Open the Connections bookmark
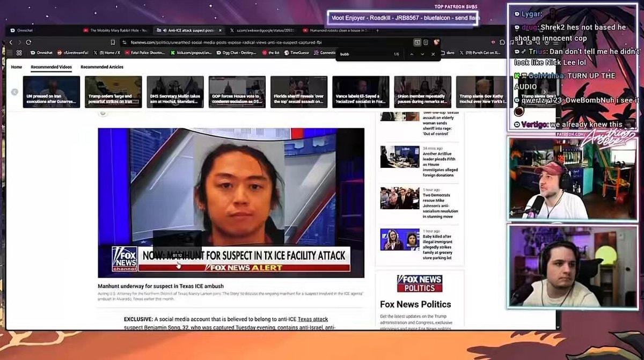 [325, 53]
